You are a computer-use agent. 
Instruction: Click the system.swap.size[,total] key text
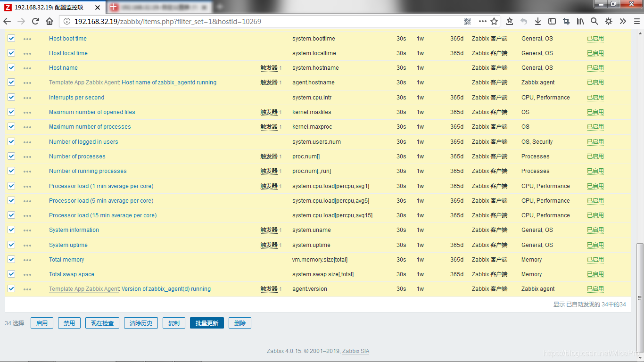tap(323, 274)
